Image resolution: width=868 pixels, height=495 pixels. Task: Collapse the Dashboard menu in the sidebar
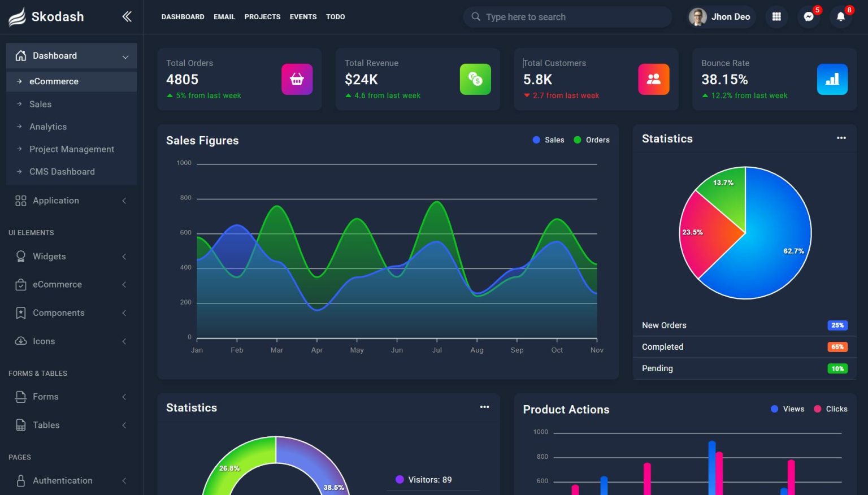pos(125,56)
